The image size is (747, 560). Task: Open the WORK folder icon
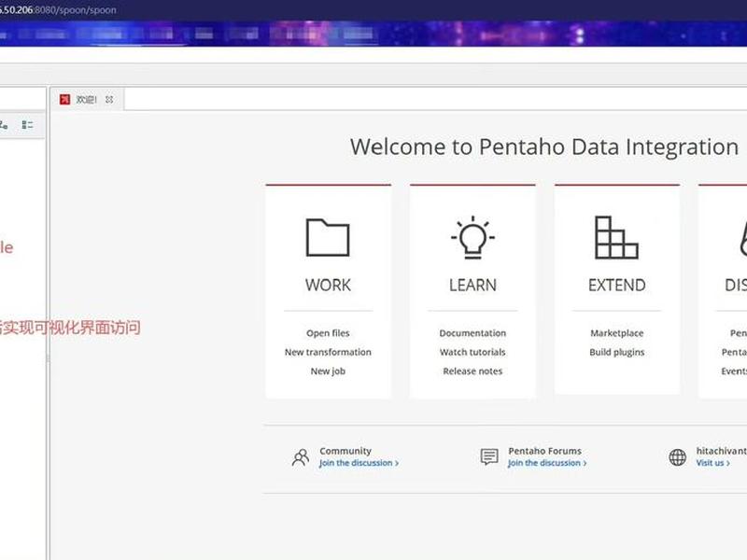click(x=328, y=237)
